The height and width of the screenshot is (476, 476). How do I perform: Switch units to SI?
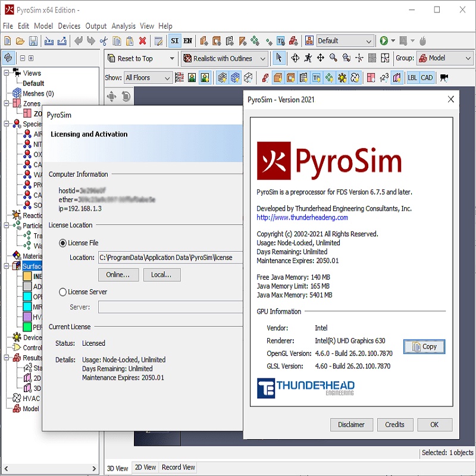pos(174,41)
